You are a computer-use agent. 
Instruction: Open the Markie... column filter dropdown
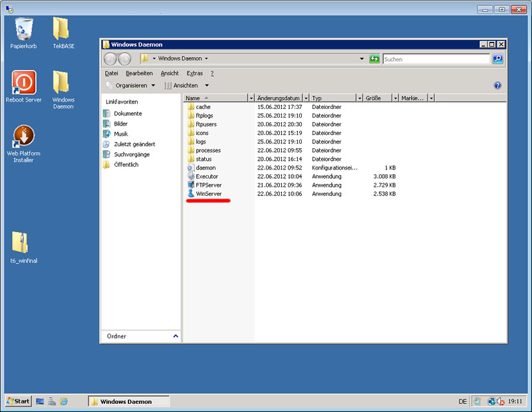click(x=431, y=98)
